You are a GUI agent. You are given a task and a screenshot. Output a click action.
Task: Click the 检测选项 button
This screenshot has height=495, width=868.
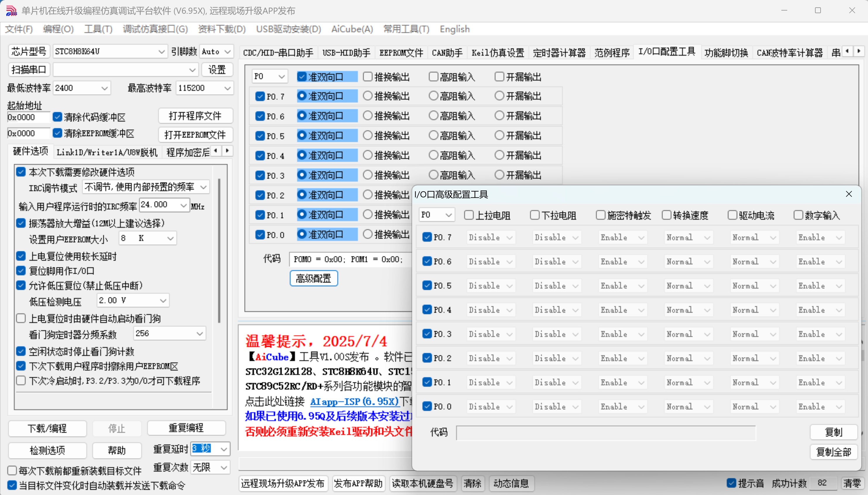tap(47, 450)
